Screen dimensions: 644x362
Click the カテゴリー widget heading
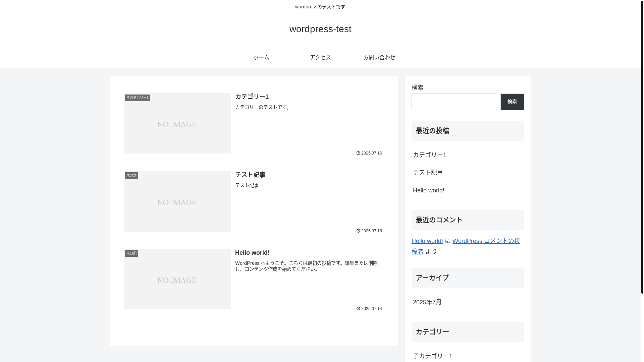468,332
